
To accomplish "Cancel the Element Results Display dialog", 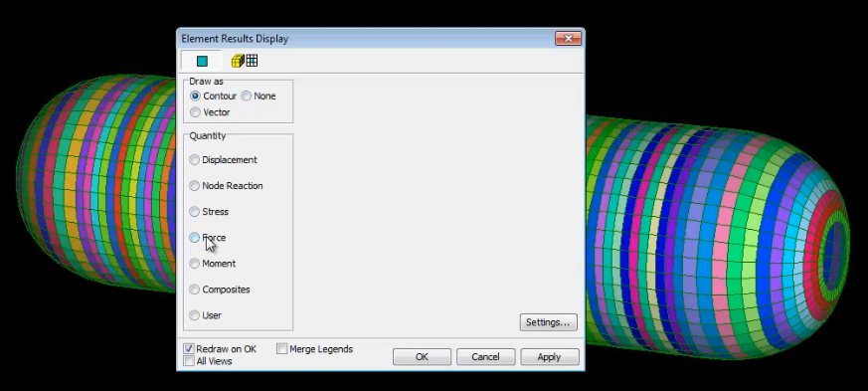I will 485,356.
